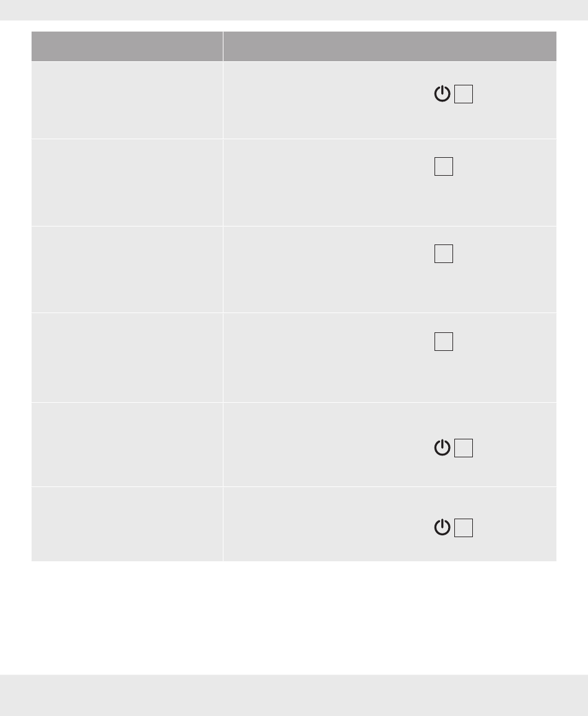Tick the box beside the last row power icon
The width and height of the screenshot is (588, 716).
pyautogui.click(x=463, y=528)
